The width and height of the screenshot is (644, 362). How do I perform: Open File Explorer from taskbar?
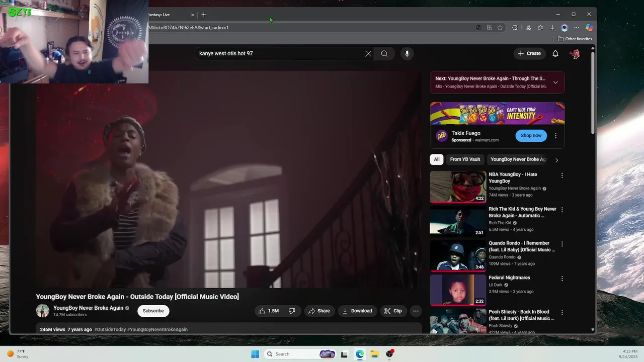click(x=374, y=354)
